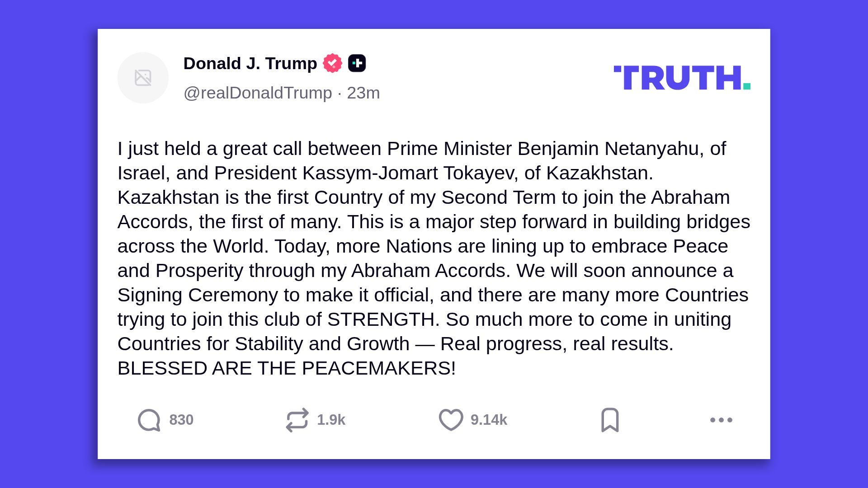868x488 pixels.
Task: Like the post with the heart icon
Action: point(451,420)
